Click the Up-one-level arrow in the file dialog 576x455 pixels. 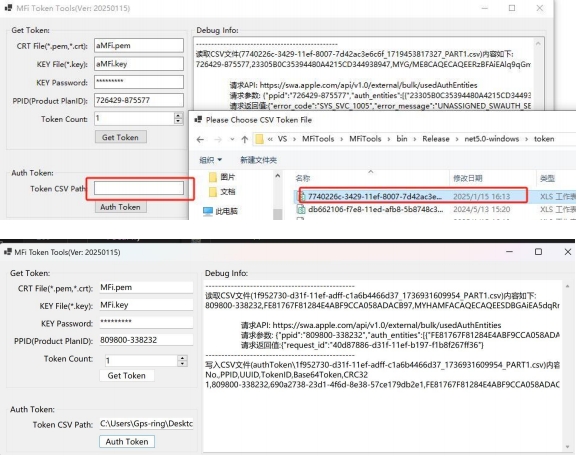point(245,140)
